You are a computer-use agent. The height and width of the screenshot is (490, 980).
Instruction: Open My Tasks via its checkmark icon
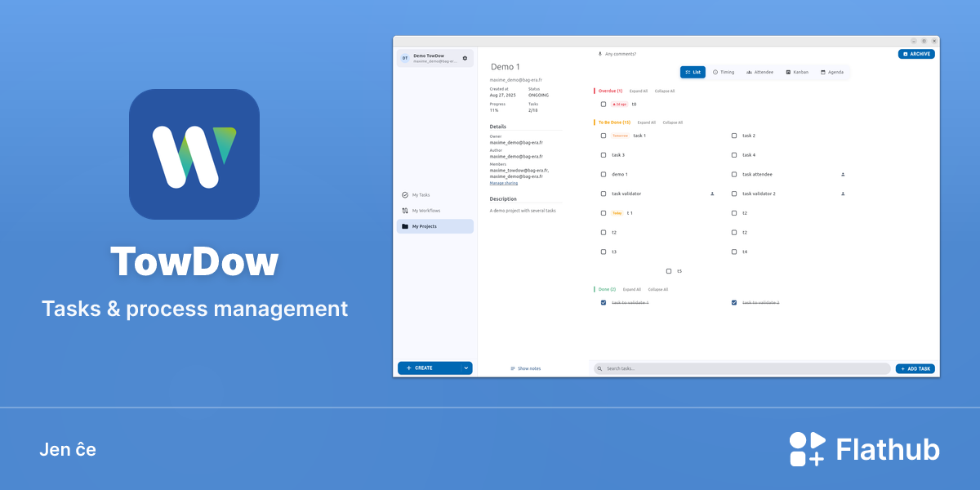(x=405, y=195)
